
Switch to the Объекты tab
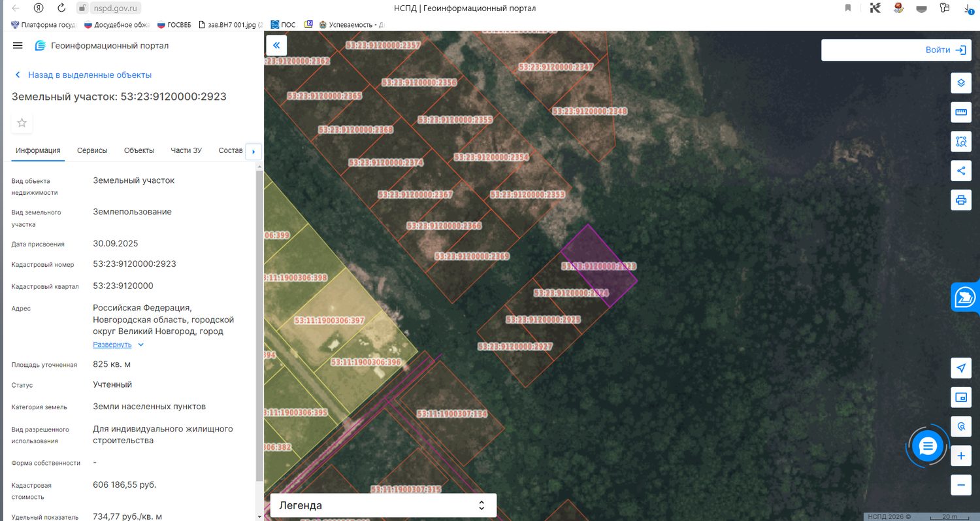click(x=139, y=150)
